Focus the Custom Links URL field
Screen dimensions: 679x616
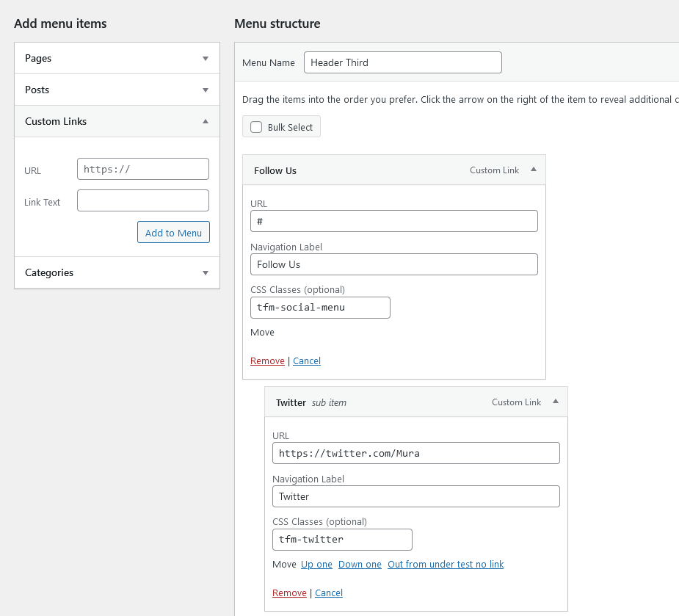coord(143,169)
